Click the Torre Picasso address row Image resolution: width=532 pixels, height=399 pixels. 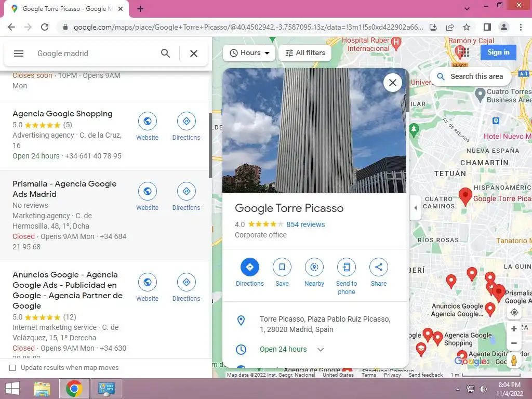[x=314, y=324]
